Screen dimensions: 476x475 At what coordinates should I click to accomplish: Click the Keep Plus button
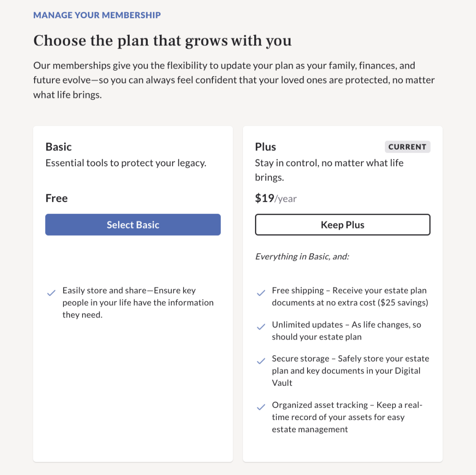tap(343, 225)
